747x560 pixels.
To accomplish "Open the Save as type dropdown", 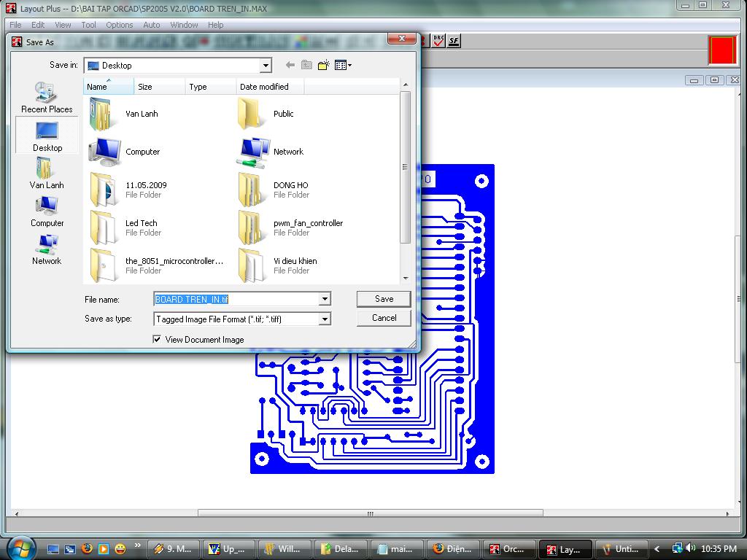I will click(325, 319).
